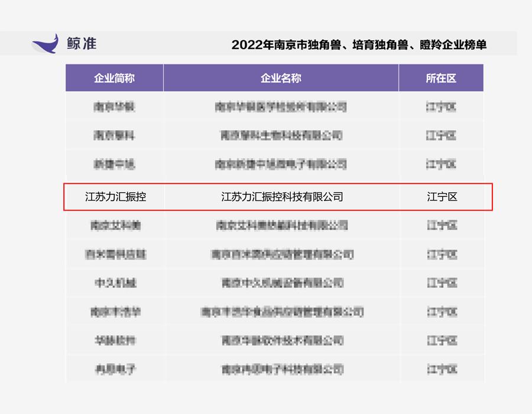Click the 南京艾科美 short name cell
The height and width of the screenshot is (414, 532).
tap(115, 225)
